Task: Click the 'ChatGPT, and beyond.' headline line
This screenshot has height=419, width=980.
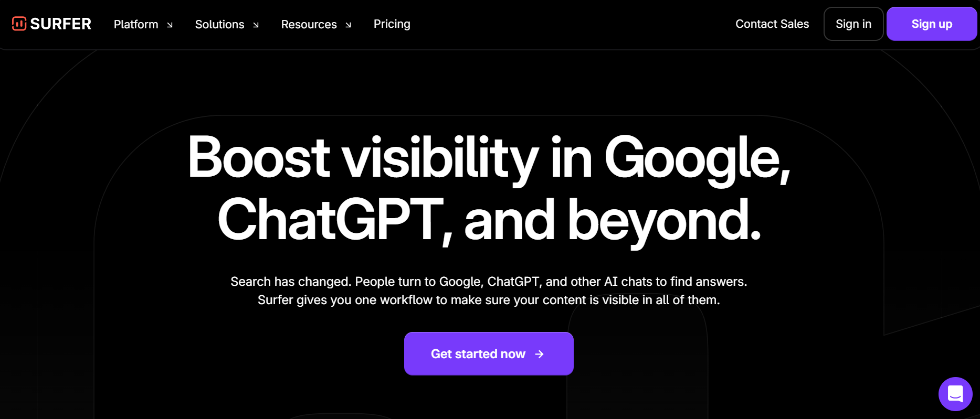Action: point(489,220)
